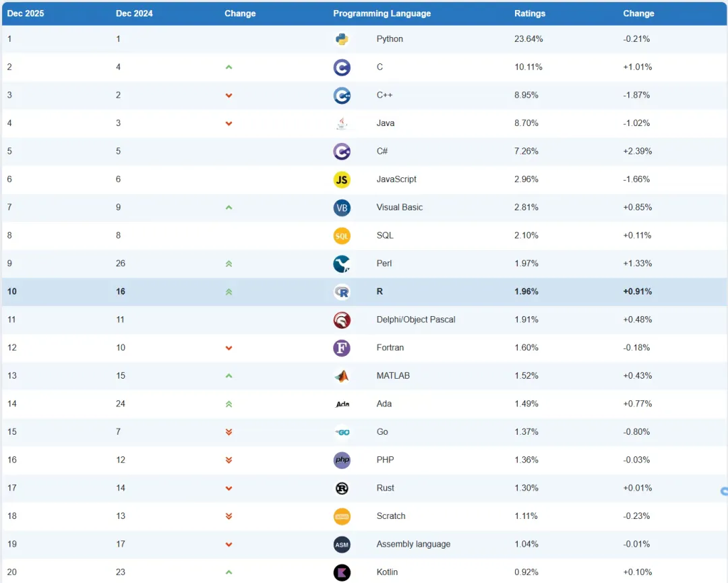728x583 pixels.
Task: Click the SQL logo icon
Action: click(342, 236)
